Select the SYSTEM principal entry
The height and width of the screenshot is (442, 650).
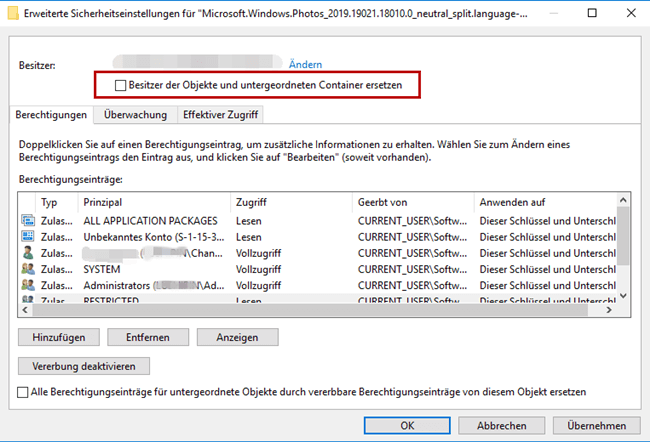coord(102,269)
